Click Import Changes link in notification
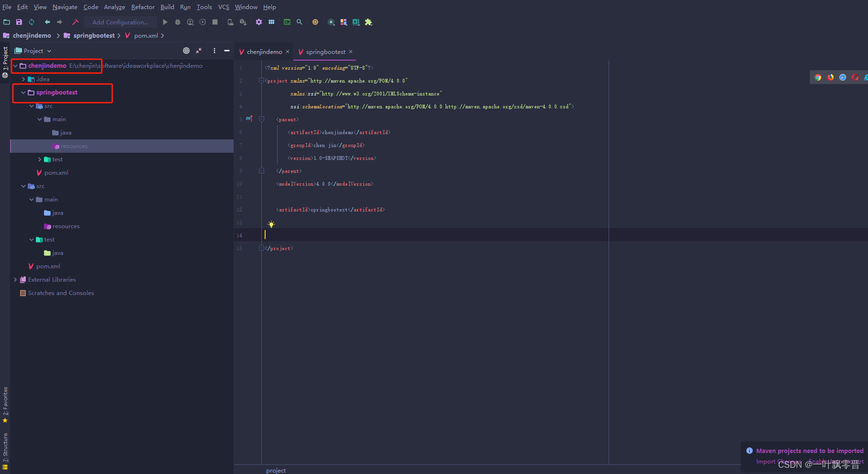The image size is (868, 474). pos(778,462)
